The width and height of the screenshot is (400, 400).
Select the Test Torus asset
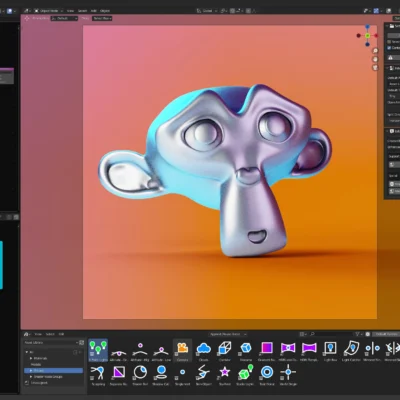tap(267, 375)
